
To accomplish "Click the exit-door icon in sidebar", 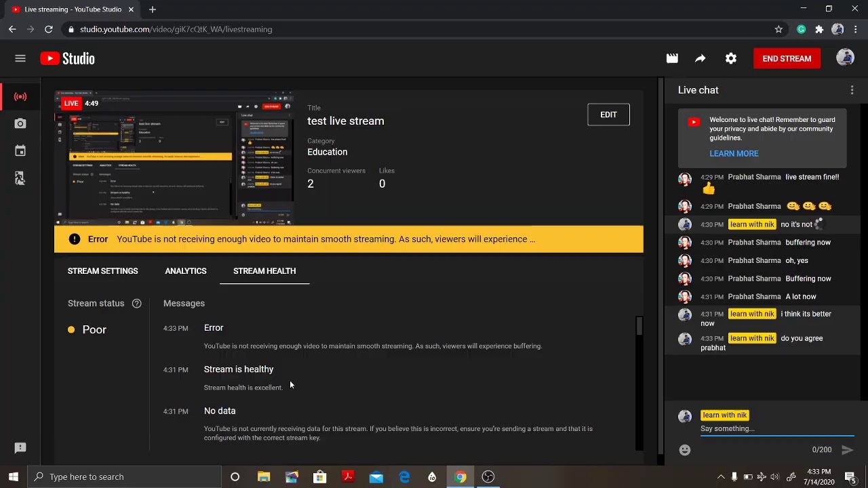I will 20,178.
